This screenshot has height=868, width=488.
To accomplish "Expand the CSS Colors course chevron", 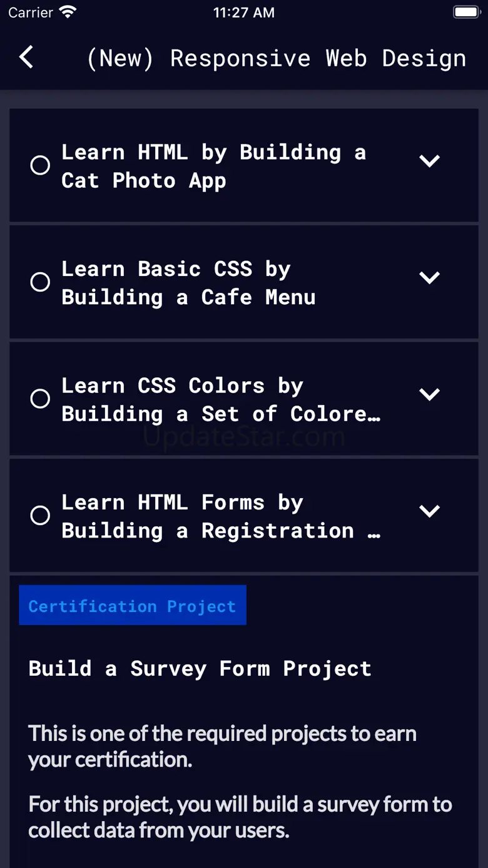I will 429,394.
